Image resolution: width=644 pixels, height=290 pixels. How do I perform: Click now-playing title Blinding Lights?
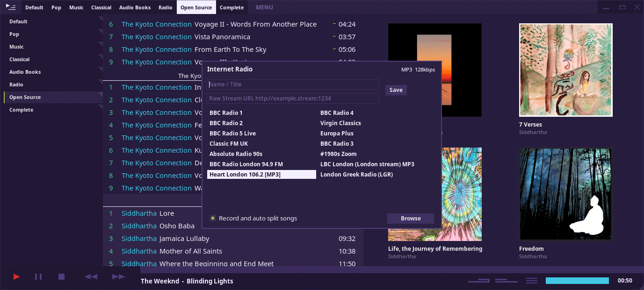click(210, 281)
